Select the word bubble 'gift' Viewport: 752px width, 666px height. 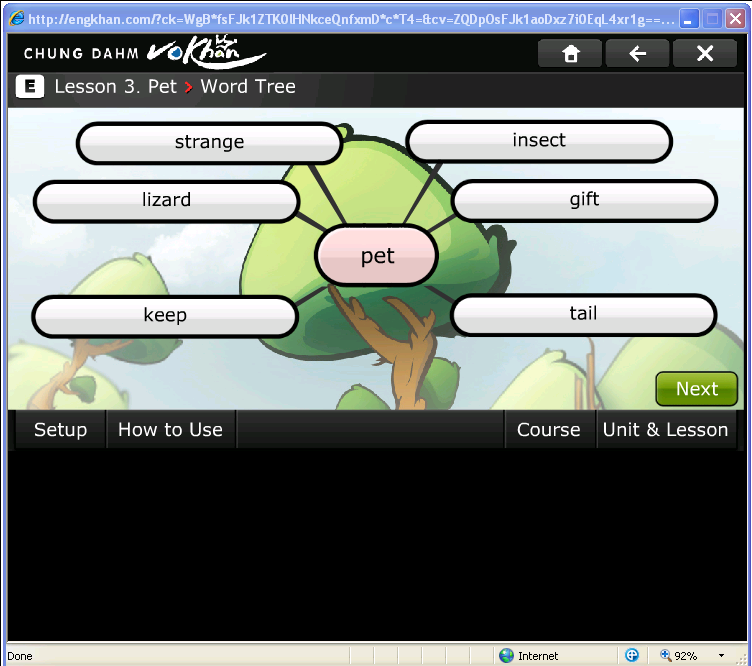pos(584,199)
